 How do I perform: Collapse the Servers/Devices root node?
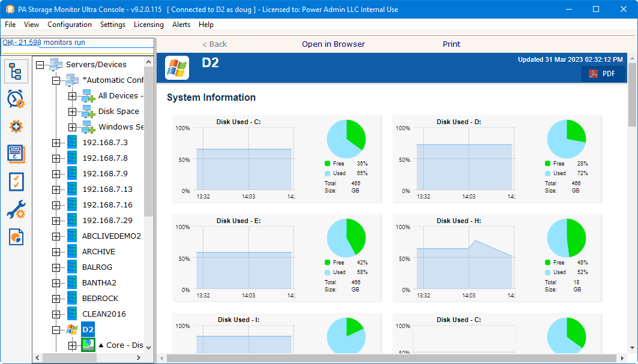(40, 65)
